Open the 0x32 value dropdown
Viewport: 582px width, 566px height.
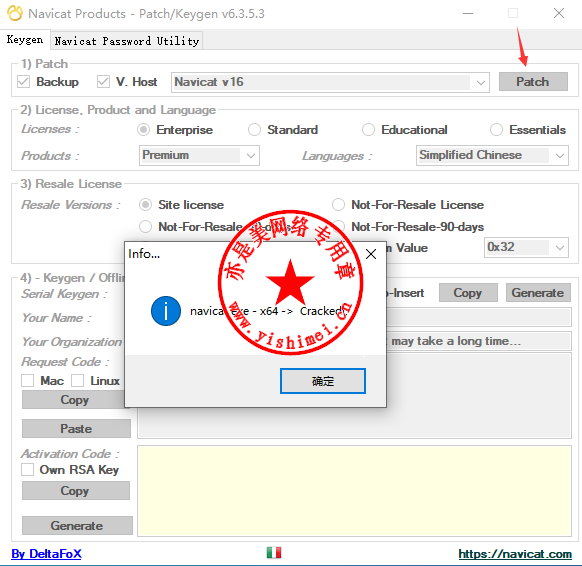(x=526, y=247)
